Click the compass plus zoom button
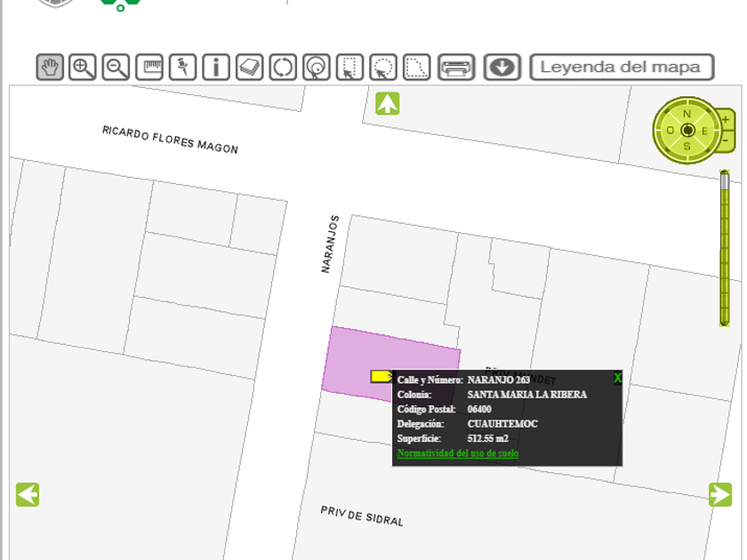This screenshot has width=747, height=560. [x=726, y=119]
